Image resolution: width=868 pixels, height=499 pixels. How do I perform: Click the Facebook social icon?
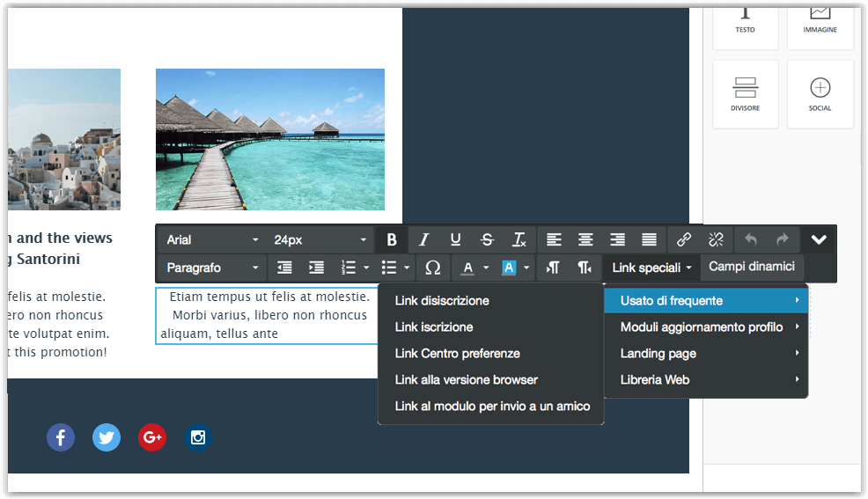pos(61,437)
